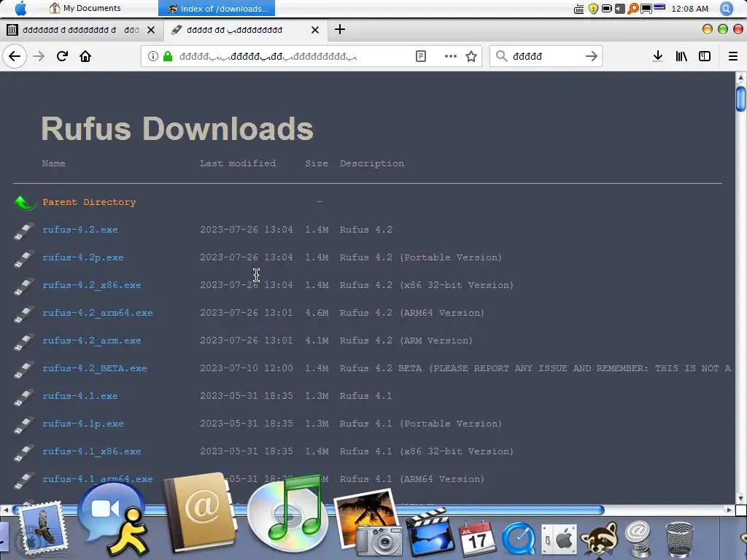The height and width of the screenshot is (560, 747).
Task: Click the scroll up arrow
Action: pos(741,77)
